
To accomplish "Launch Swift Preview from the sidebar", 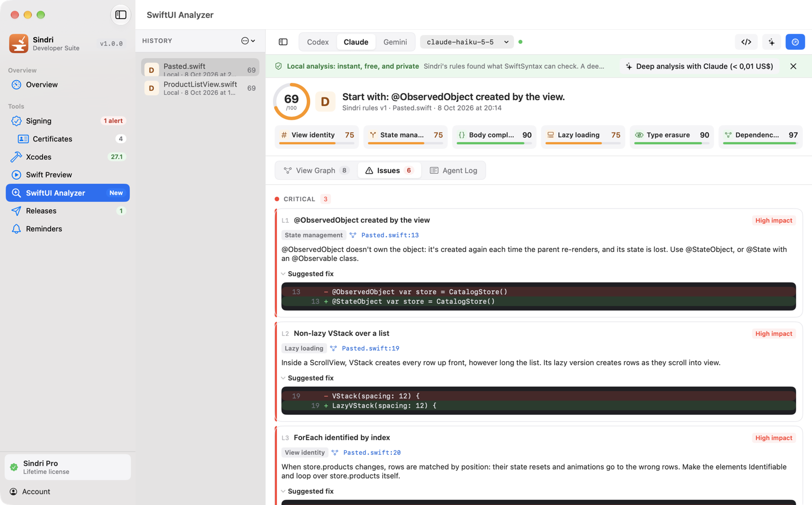I will point(68,175).
